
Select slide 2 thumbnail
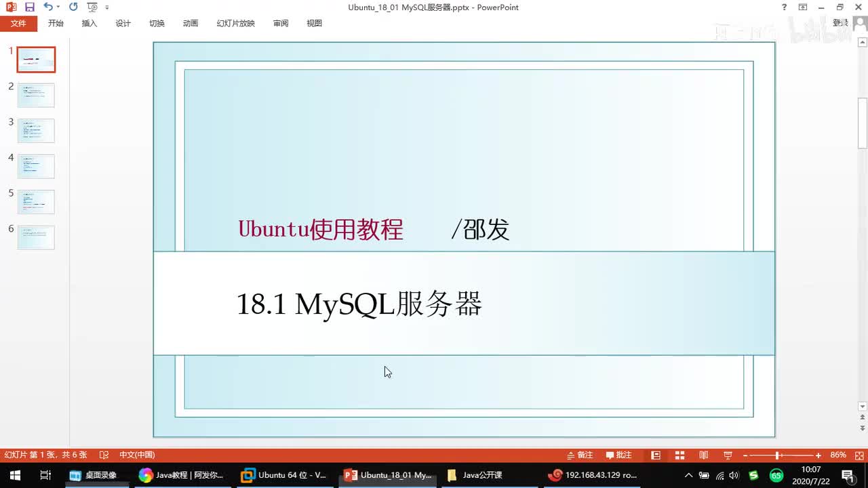[x=36, y=95]
